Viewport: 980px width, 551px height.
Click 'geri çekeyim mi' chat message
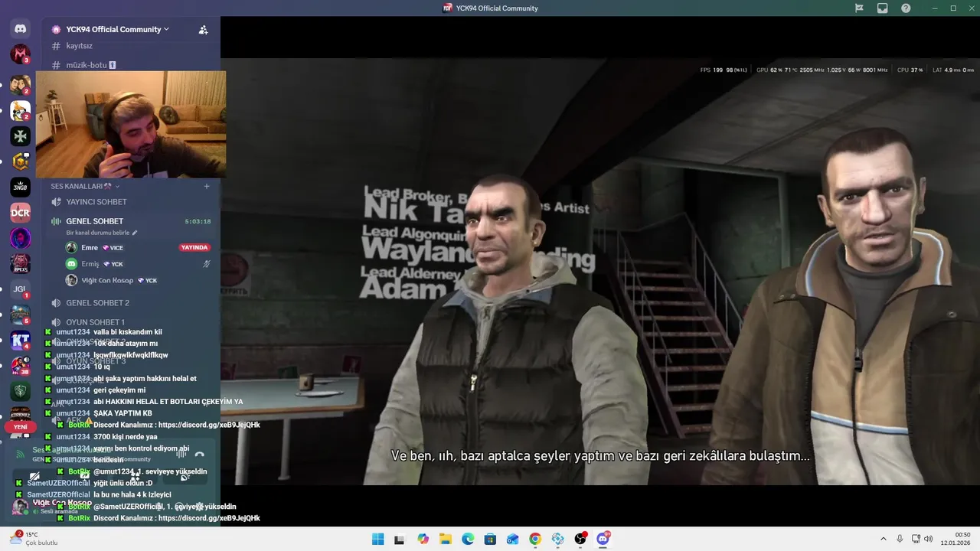click(x=119, y=390)
